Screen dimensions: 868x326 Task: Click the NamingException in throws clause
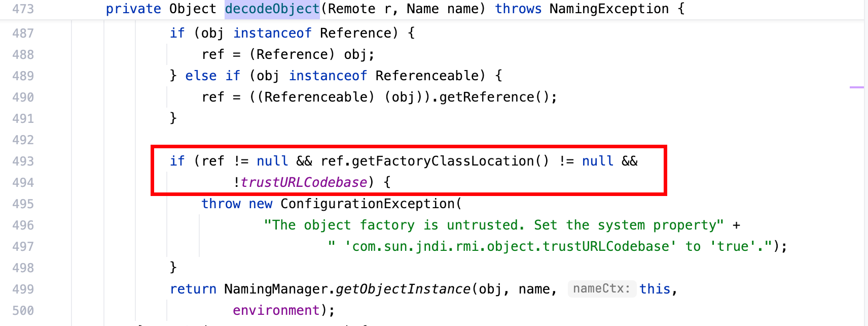click(608, 9)
